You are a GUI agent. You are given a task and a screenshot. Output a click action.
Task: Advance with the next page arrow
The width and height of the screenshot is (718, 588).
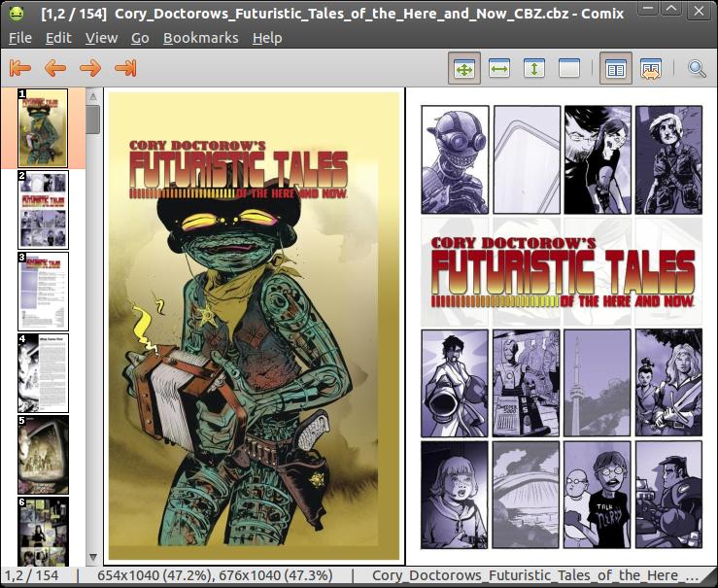tap(90, 68)
